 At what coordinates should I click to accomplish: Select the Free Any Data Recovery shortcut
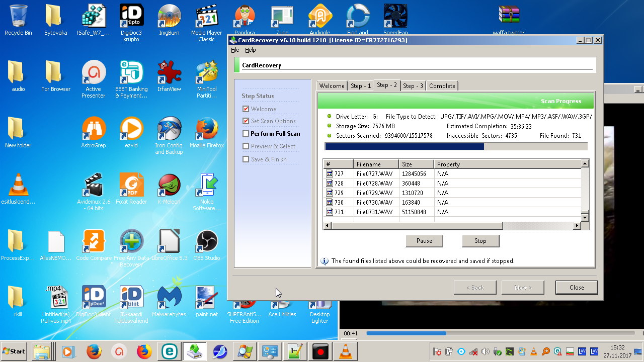point(131,248)
